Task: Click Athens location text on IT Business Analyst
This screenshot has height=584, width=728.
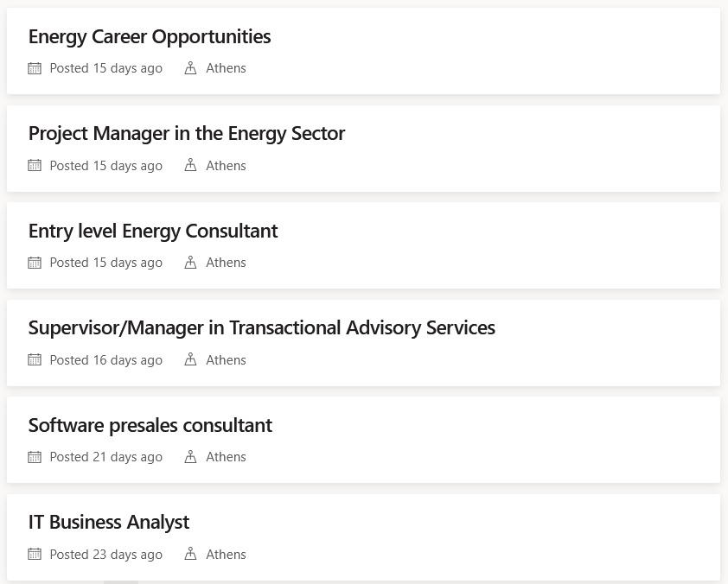Action: [x=227, y=555]
